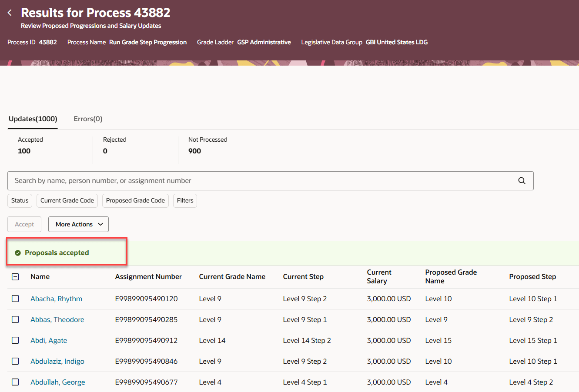Click the search magnifier icon
Image resolution: width=579 pixels, height=392 pixels.
click(522, 180)
